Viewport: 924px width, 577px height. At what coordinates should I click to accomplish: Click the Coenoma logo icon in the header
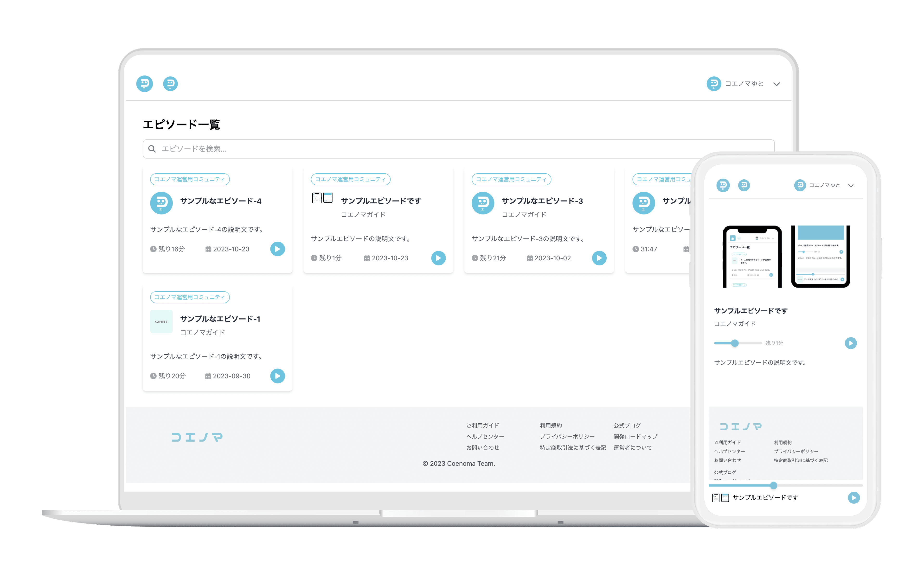pos(144,84)
